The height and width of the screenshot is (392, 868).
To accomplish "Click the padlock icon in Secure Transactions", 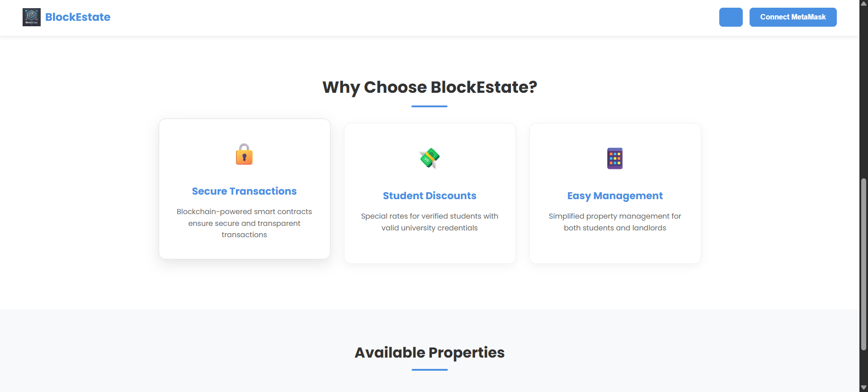I will point(244,154).
